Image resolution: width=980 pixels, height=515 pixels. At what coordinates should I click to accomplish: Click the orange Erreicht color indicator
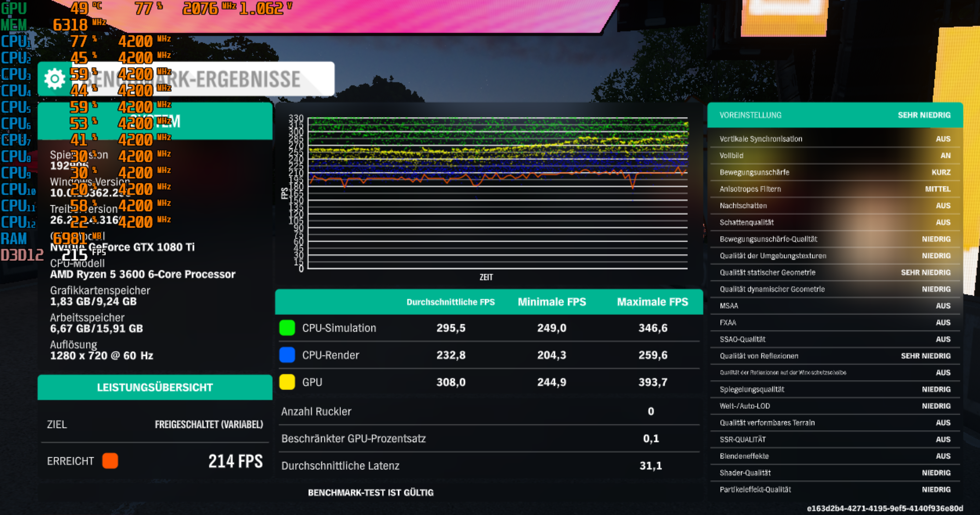[110, 461]
